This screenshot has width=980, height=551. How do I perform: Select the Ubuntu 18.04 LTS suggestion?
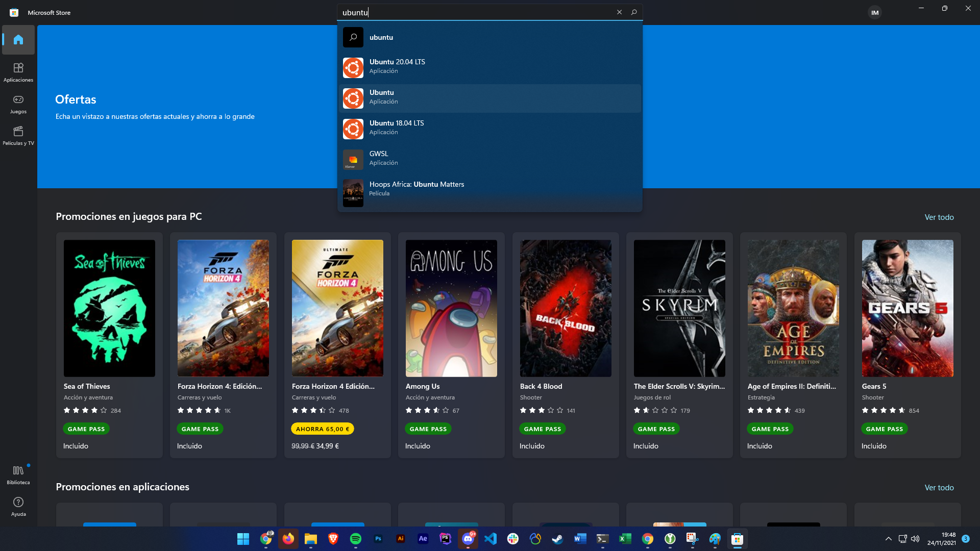click(490, 129)
